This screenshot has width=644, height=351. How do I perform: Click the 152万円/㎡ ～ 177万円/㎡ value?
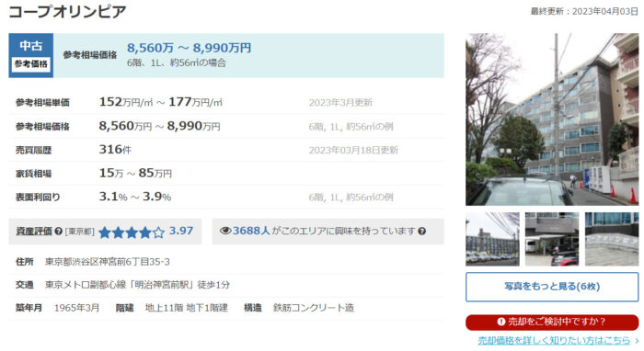coord(161,102)
